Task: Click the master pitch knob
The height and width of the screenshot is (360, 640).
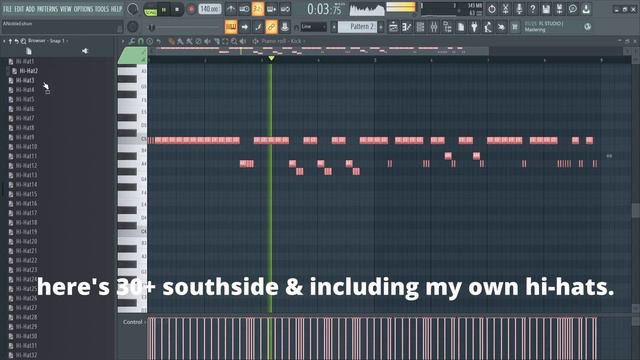Action: point(133,27)
